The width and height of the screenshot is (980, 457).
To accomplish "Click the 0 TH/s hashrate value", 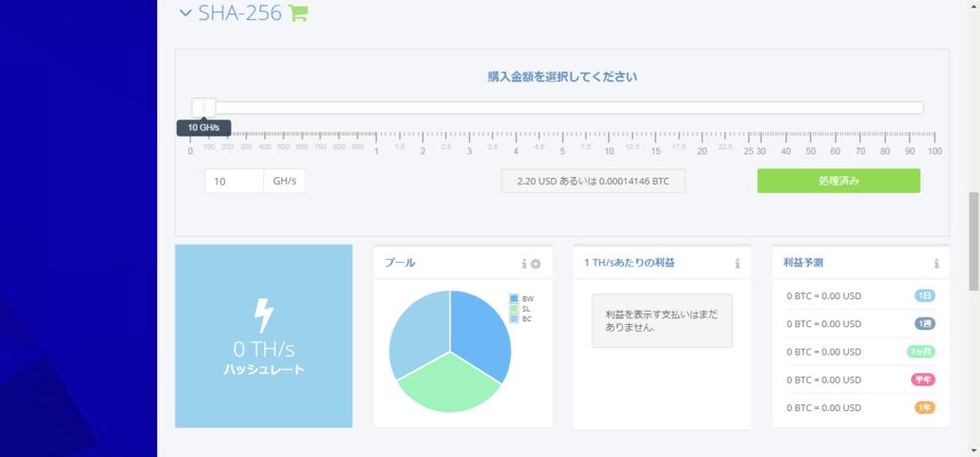I will pos(263,349).
